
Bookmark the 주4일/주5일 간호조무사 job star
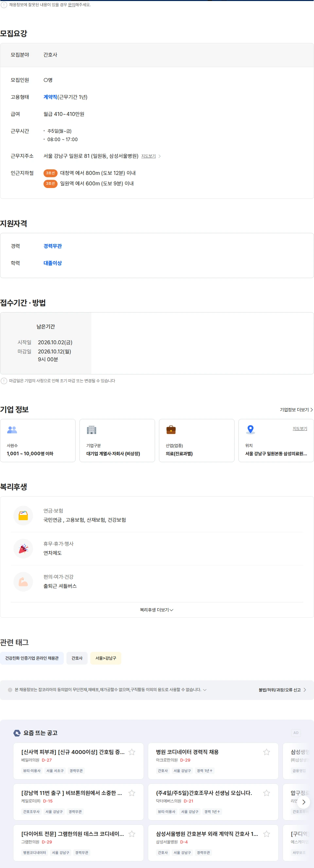267,793
